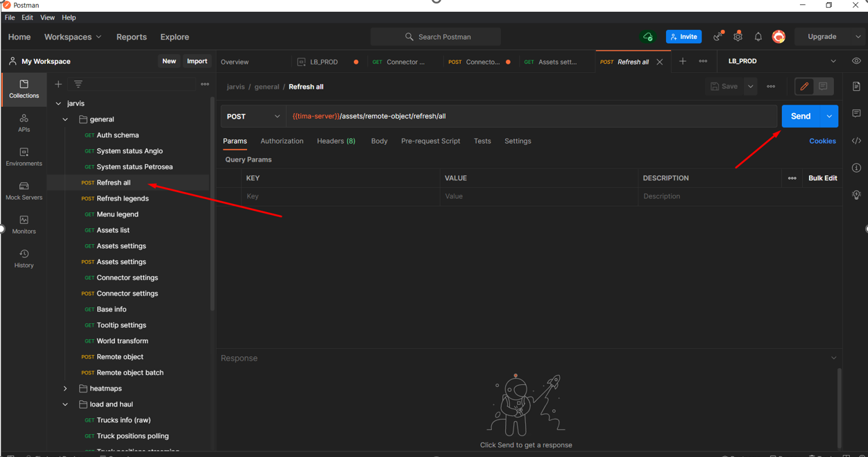This screenshot has height=457, width=868.
Task: Open the notifications bell
Action: (758, 37)
